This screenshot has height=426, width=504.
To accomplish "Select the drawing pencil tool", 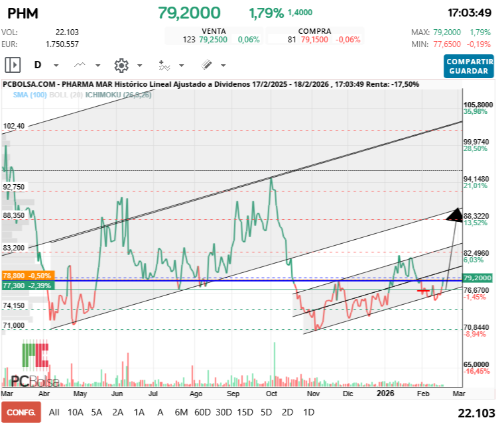I will [206, 65].
